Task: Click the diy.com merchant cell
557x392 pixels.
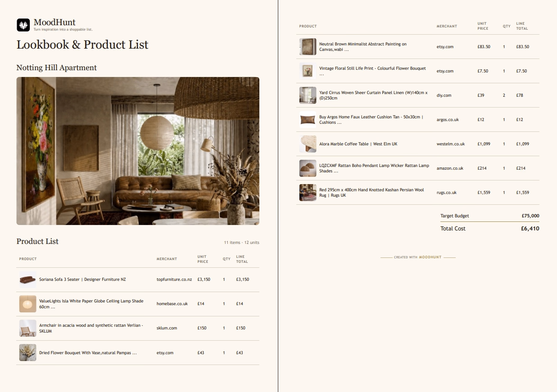Action: click(x=444, y=95)
